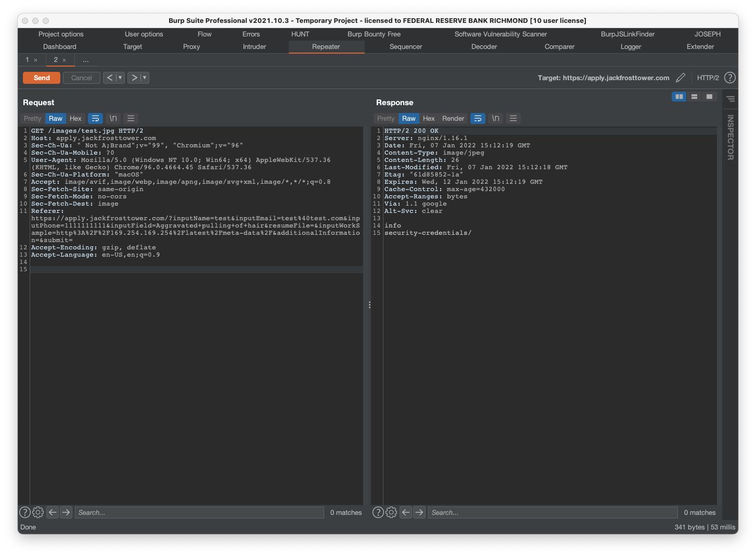The width and height of the screenshot is (756, 556).
Task: Switch Response view to Pretty
Action: pos(386,119)
